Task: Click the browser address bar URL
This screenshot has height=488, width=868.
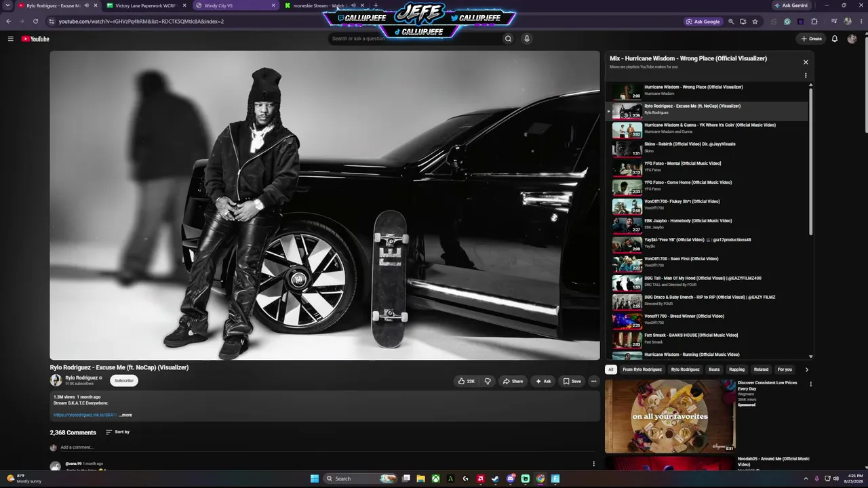Action: point(141,21)
